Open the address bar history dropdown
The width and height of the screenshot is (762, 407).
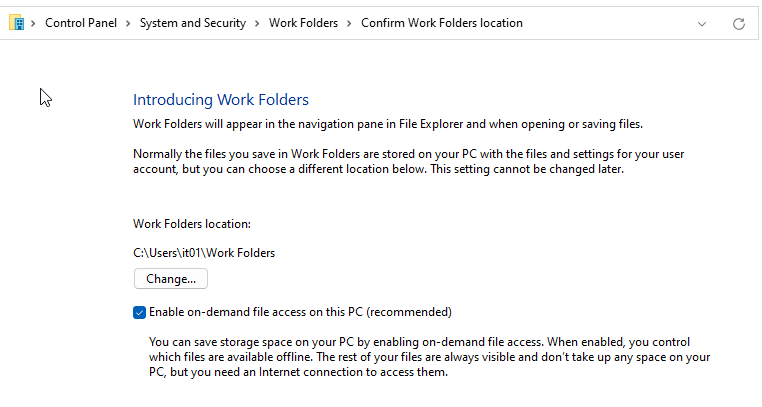tap(703, 23)
